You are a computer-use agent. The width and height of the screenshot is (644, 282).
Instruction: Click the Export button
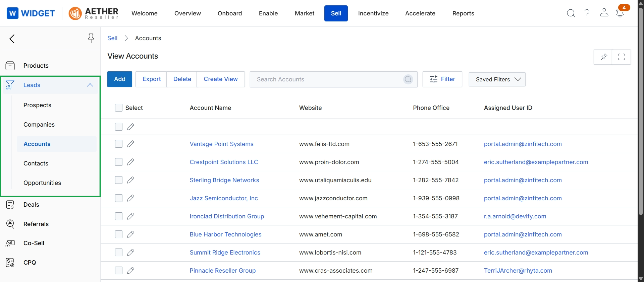pyautogui.click(x=152, y=79)
